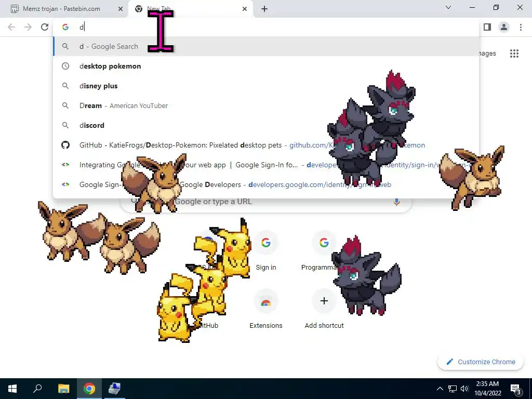Viewport: 532px width, 399px height.
Task: Open the notification center icon
Action: point(516,389)
